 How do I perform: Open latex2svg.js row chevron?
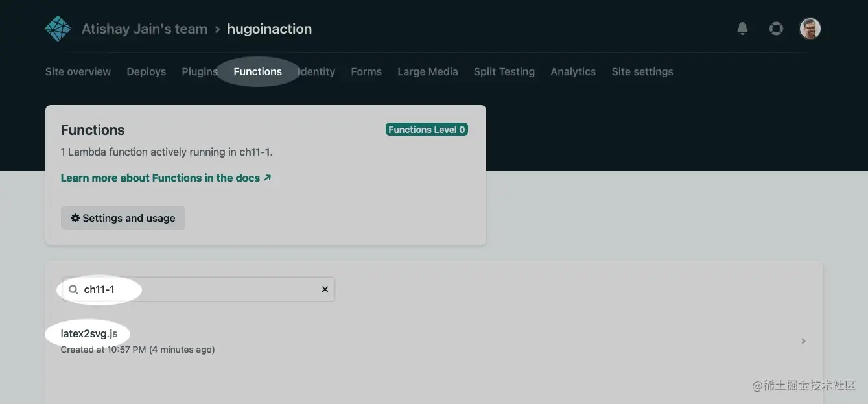coord(803,341)
